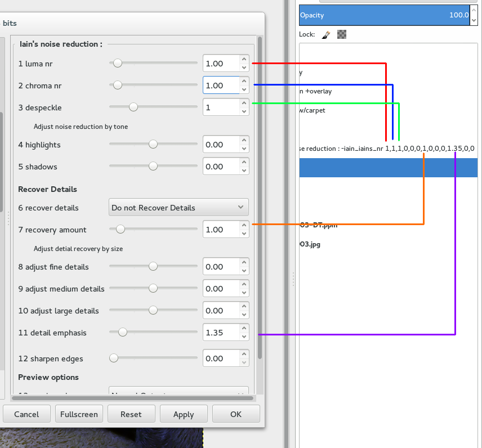Switch the preview to Fullscreen
Image resolution: width=482 pixels, height=448 pixels.
79,414
